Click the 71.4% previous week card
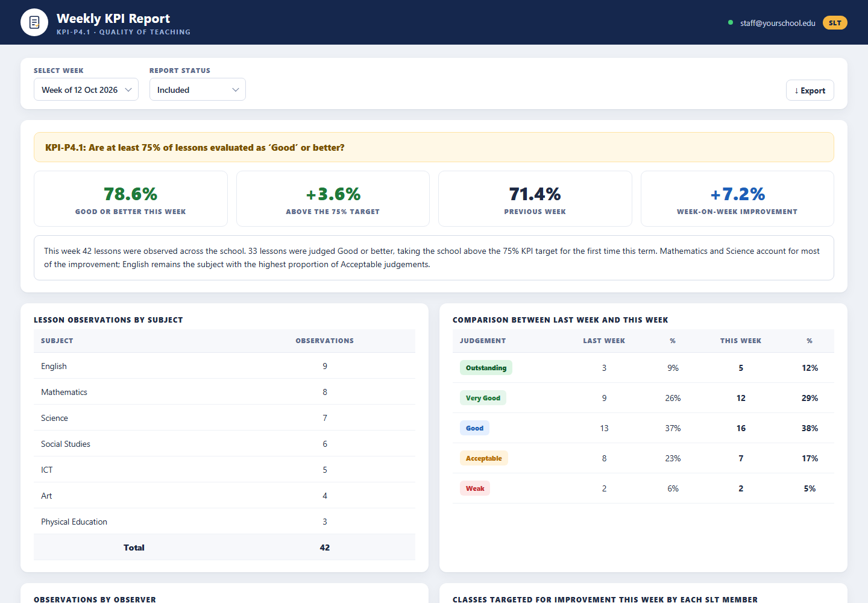This screenshot has width=868, height=603. click(535, 199)
